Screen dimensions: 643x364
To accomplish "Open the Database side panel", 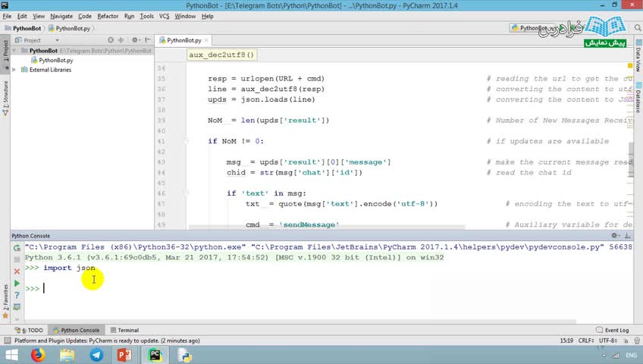I will (638, 97).
